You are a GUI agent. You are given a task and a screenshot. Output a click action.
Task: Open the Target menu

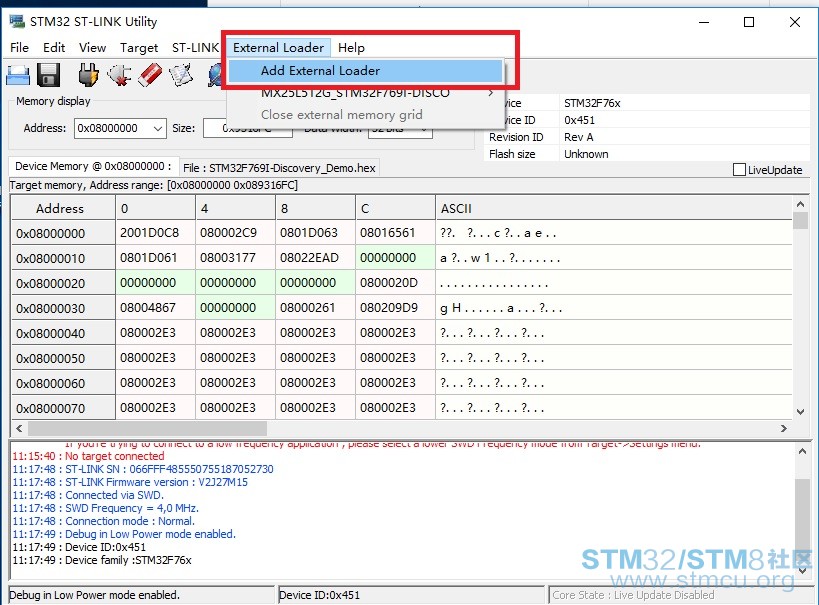tap(138, 48)
